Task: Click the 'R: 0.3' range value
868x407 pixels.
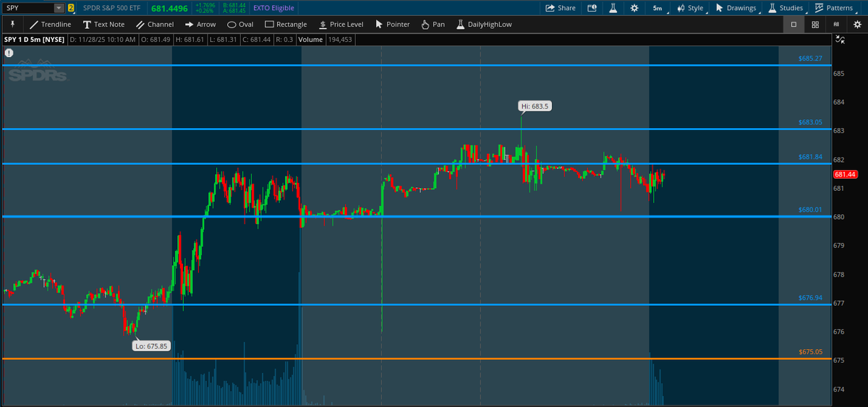Action: (x=284, y=40)
